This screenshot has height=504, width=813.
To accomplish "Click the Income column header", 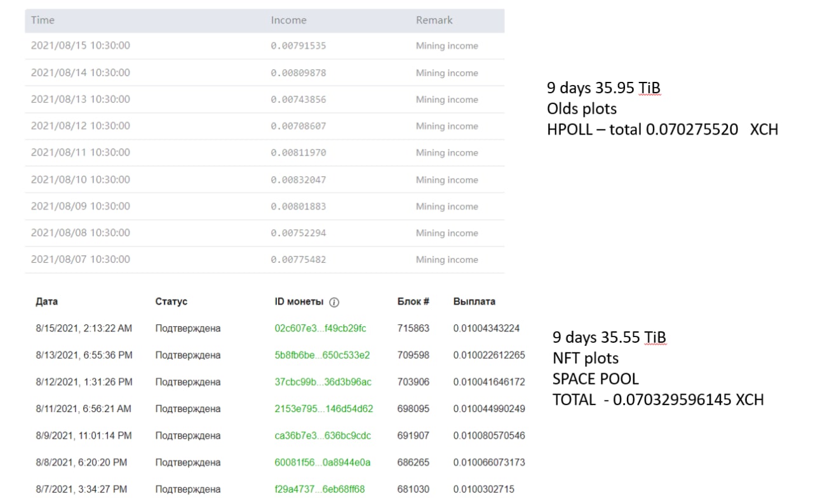I will 288,20.
